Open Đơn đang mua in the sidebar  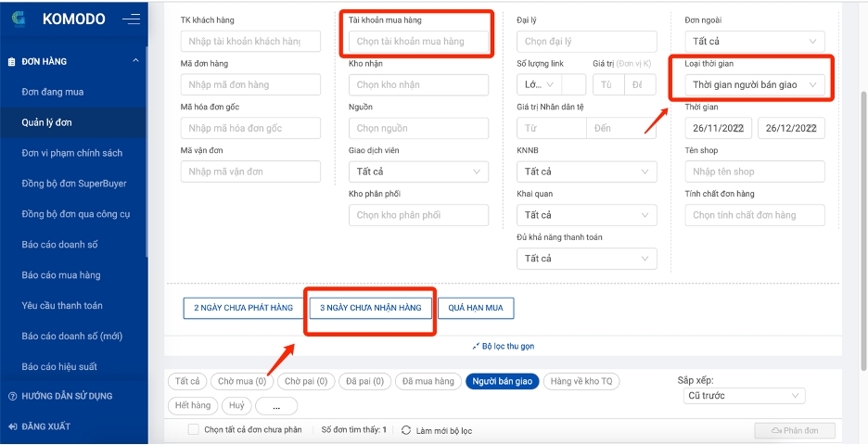click(x=53, y=92)
